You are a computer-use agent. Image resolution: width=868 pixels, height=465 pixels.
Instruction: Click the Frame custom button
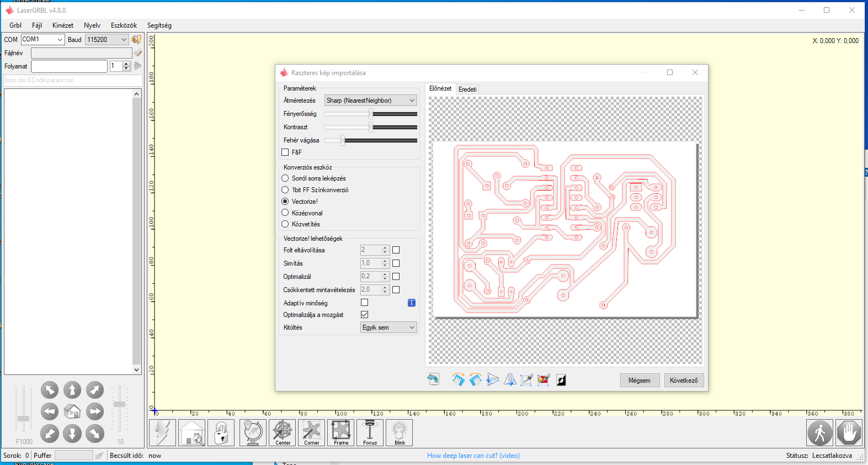pos(341,432)
